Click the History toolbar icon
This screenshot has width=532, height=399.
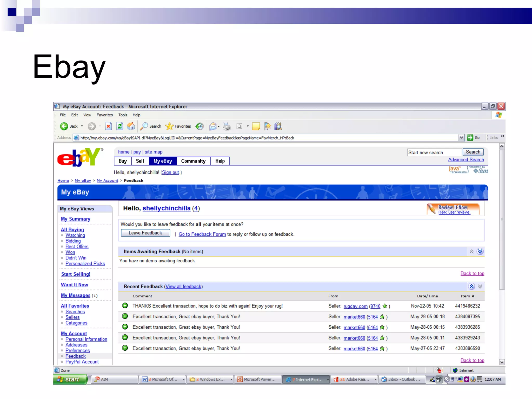[x=199, y=126]
